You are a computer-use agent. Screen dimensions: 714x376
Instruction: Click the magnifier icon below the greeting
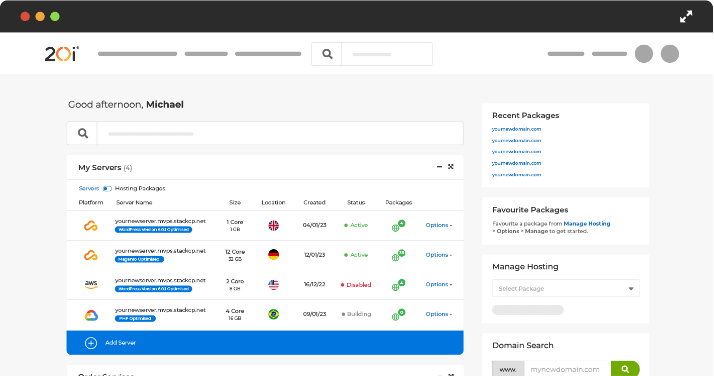coord(82,133)
